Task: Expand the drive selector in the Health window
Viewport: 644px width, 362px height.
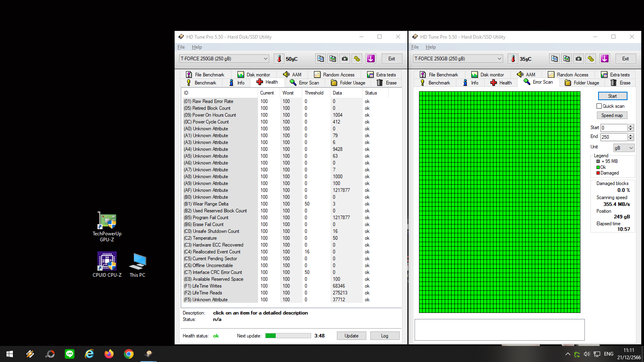Action: (x=265, y=59)
